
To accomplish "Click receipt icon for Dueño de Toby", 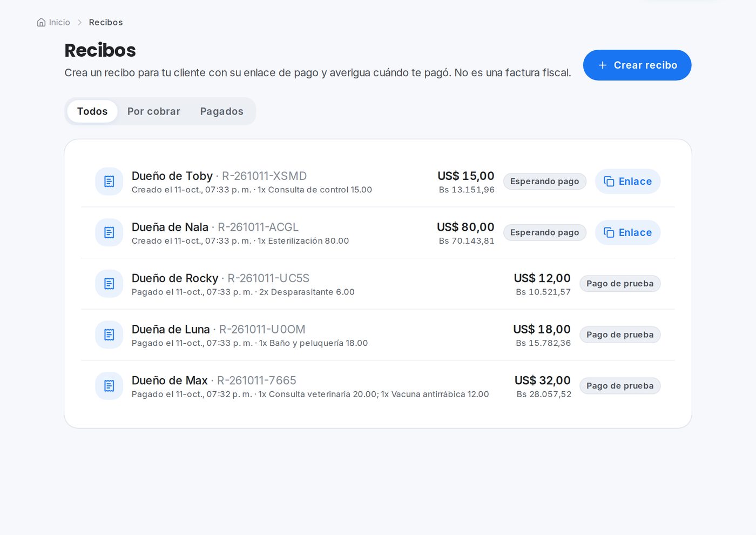I will [109, 182].
